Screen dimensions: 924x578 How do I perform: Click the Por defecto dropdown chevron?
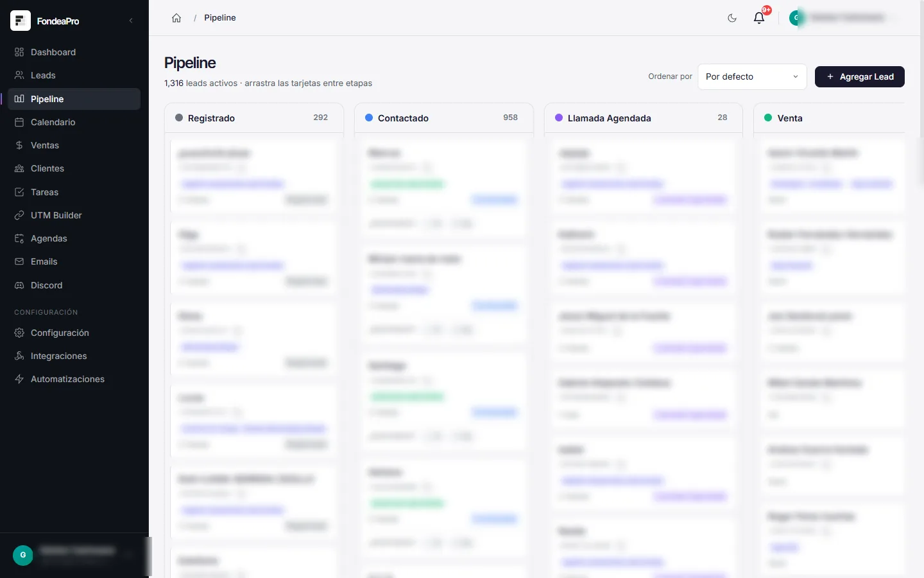tap(796, 76)
